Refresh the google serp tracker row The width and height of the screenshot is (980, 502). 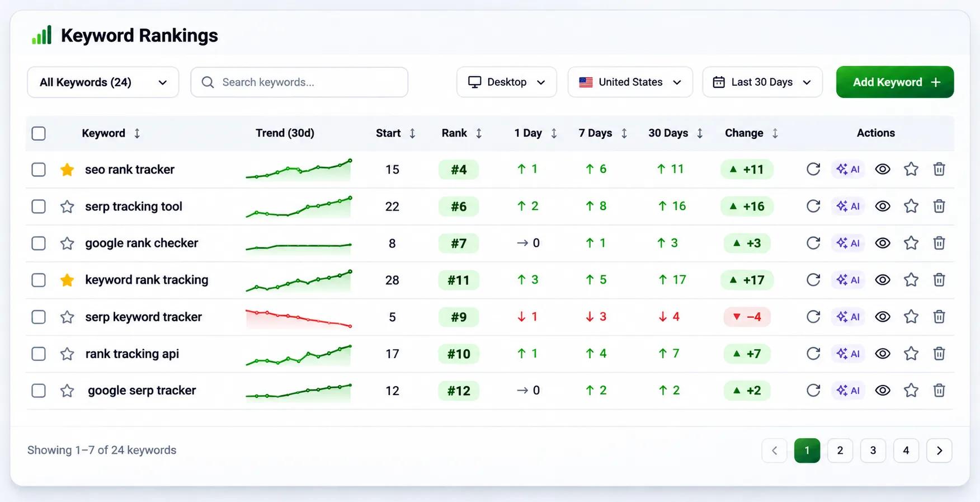(x=813, y=390)
